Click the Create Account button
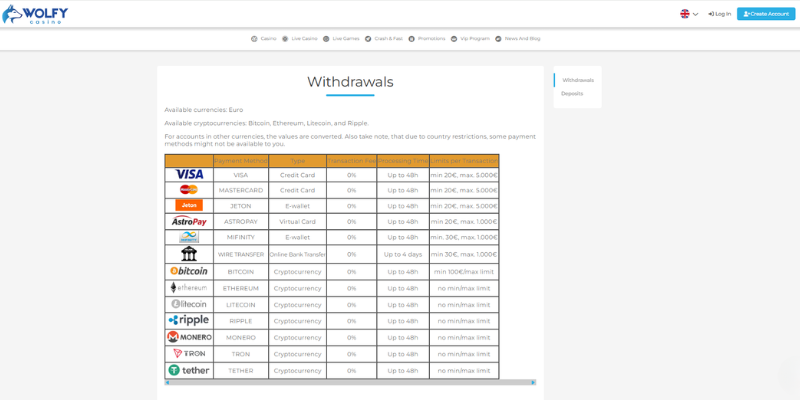 pos(766,14)
